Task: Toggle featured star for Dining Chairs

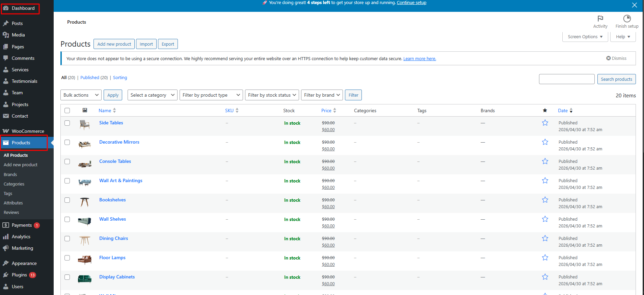Action: tap(545, 238)
